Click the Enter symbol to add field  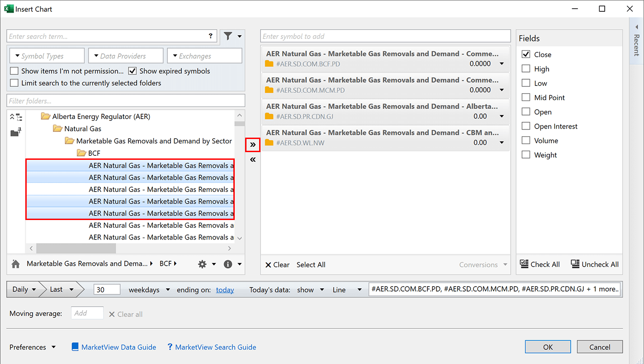pos(385,36)
